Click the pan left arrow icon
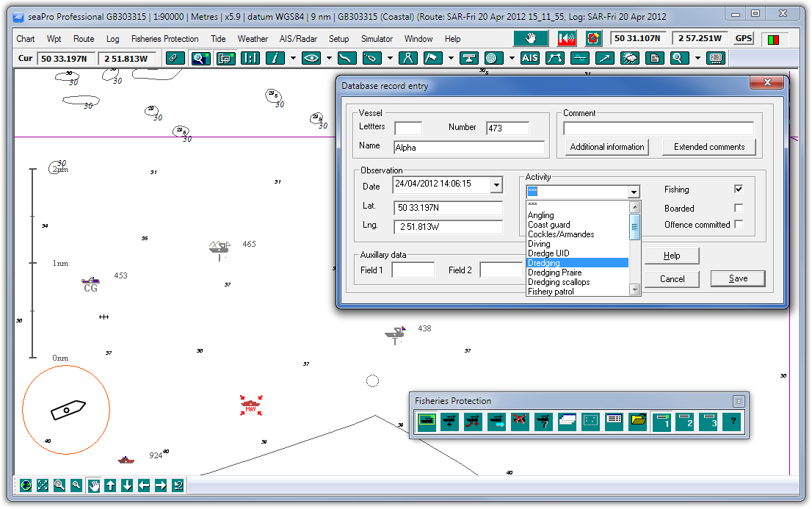812x509 pixels. [144, 485]
